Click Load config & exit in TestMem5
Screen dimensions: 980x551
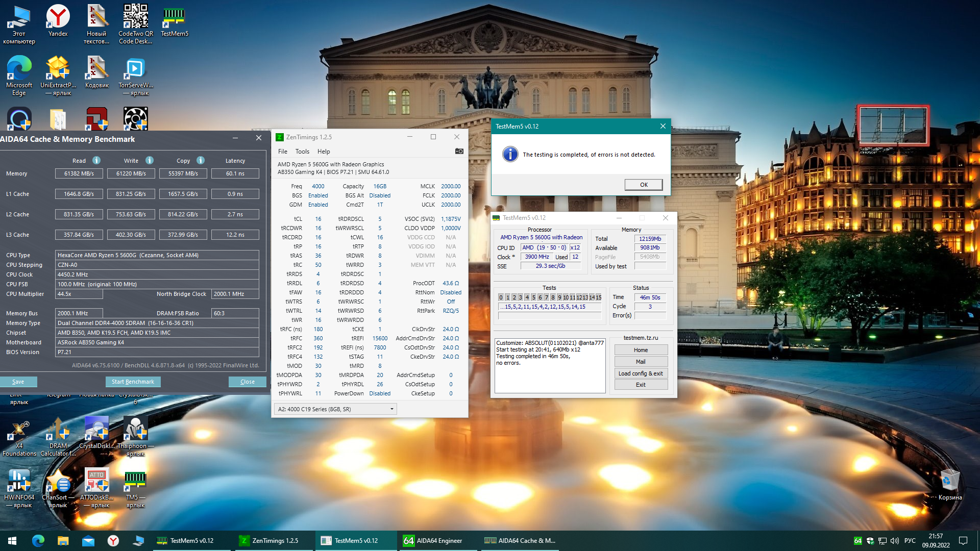(x=641, y=373)
